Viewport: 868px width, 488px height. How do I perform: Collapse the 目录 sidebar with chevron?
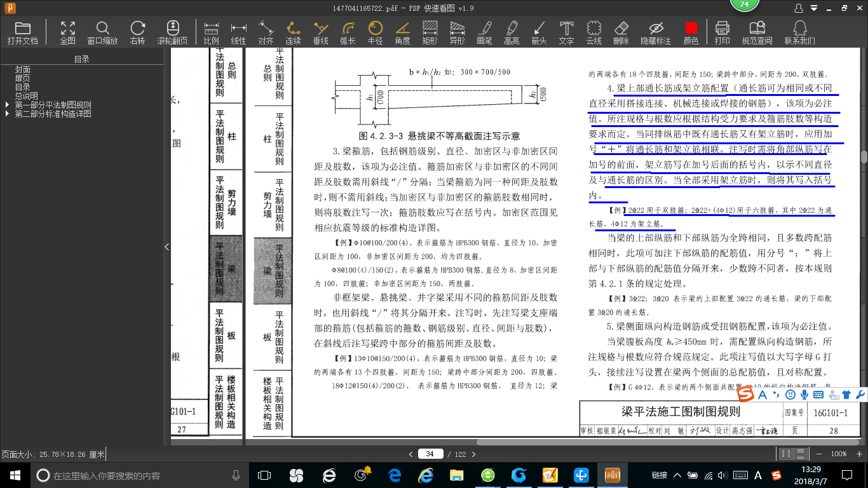pyautogui.click(x=167, y=247)
